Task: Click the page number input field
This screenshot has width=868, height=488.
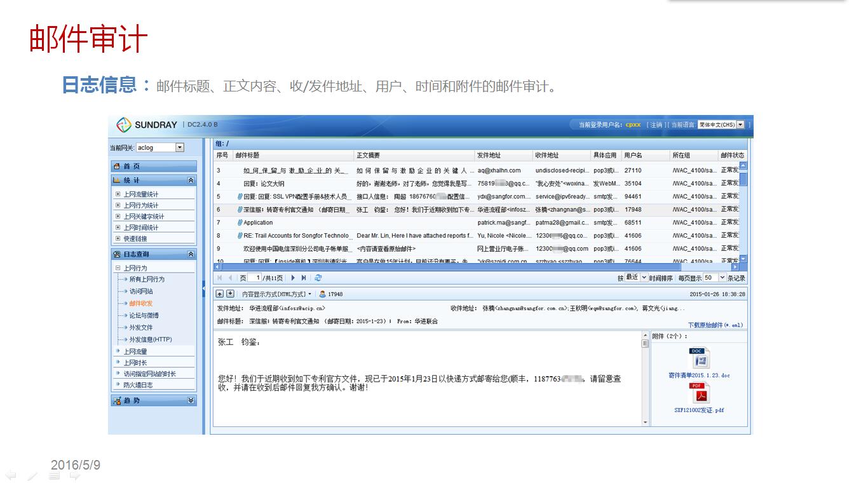Action: (255, 278)
